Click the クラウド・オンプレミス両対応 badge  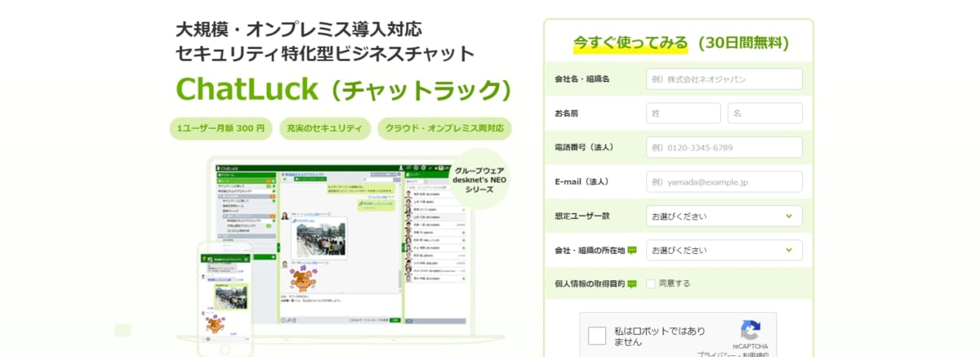[x=445, y=128]
